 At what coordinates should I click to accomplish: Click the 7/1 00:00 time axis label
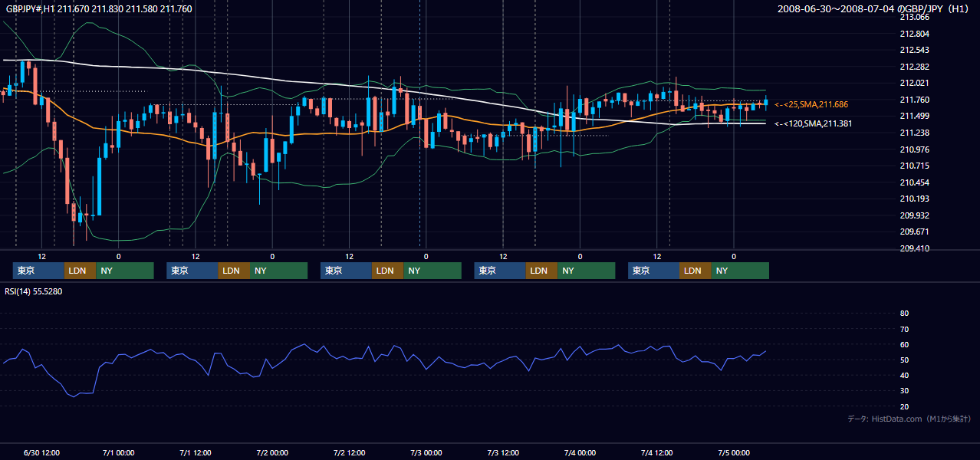pyautogui.click(x=119, y=452)
